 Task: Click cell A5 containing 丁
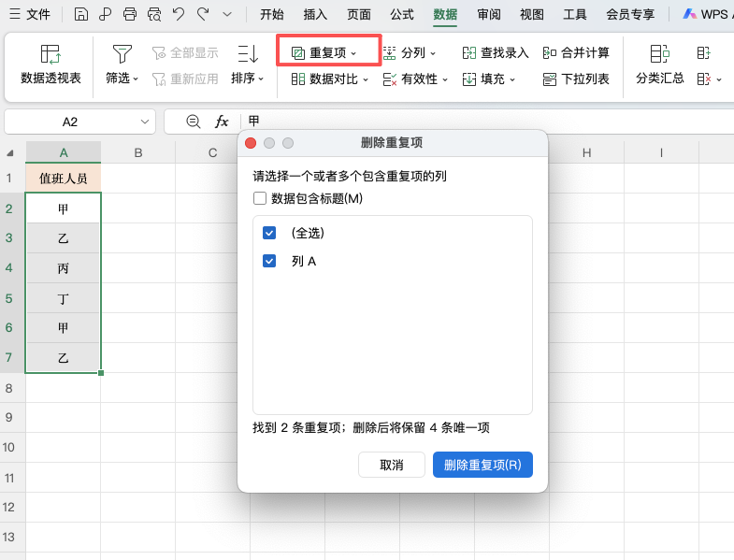point(64,298)
